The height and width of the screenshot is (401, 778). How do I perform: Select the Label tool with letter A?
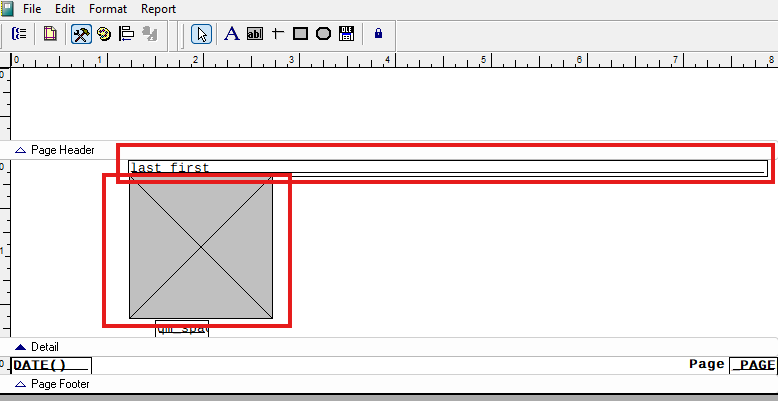pyautogui.click(x=231, y=34)
